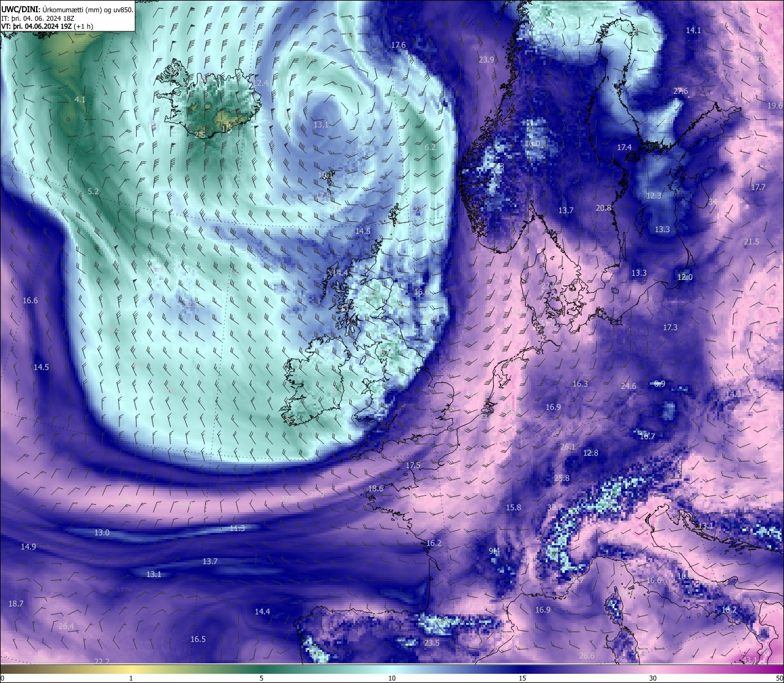Image resolution: width=784 pixels, height=683 pixels.
Task: Click the 21.5 value label
Action: click(x=752, y=241)
